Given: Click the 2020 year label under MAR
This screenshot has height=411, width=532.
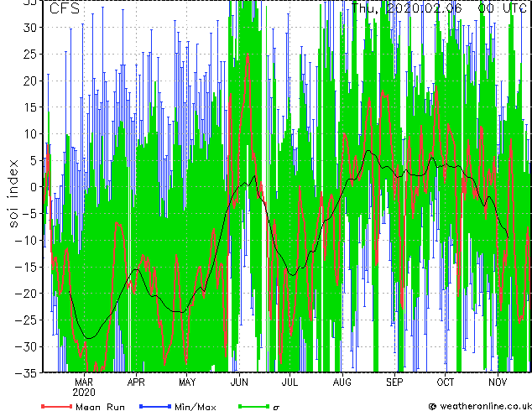Looking at the screenshot, I should pos(84,393).
